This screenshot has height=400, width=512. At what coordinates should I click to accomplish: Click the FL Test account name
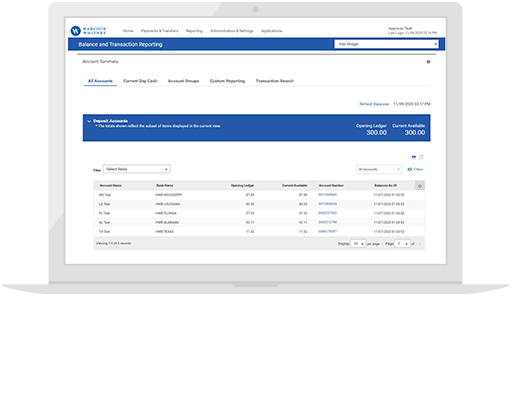[x=104, y=213]
